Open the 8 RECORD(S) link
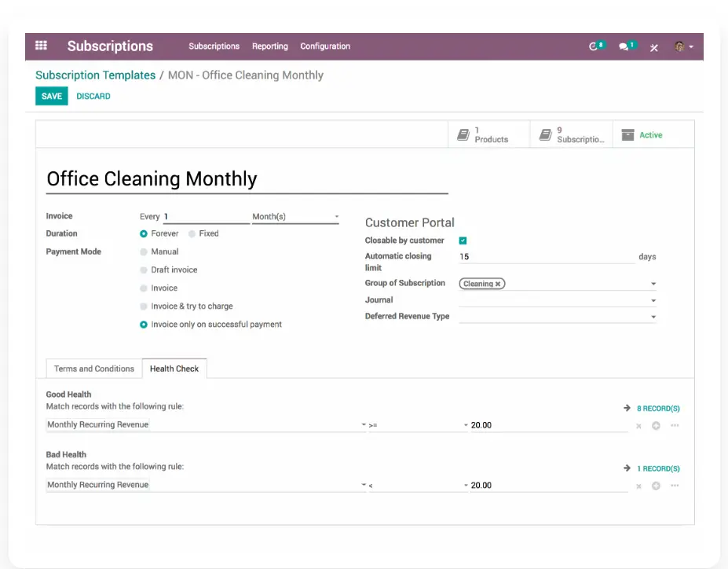Image resolution: width=728 pixels, height=569 pixels. pyautogui.click(x=658, y=409)
